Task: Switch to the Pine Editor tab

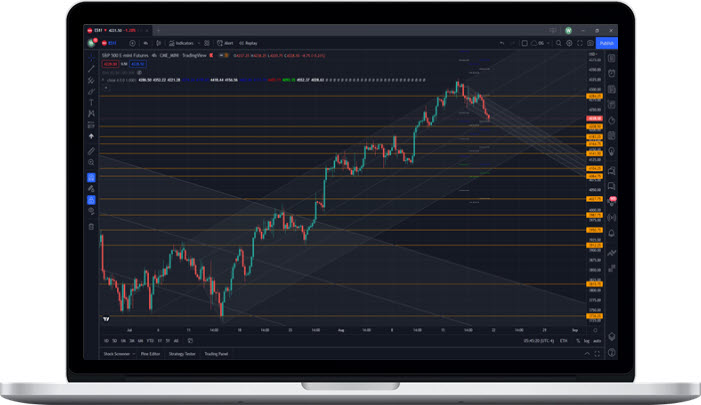Action: [x=151, y=353]
